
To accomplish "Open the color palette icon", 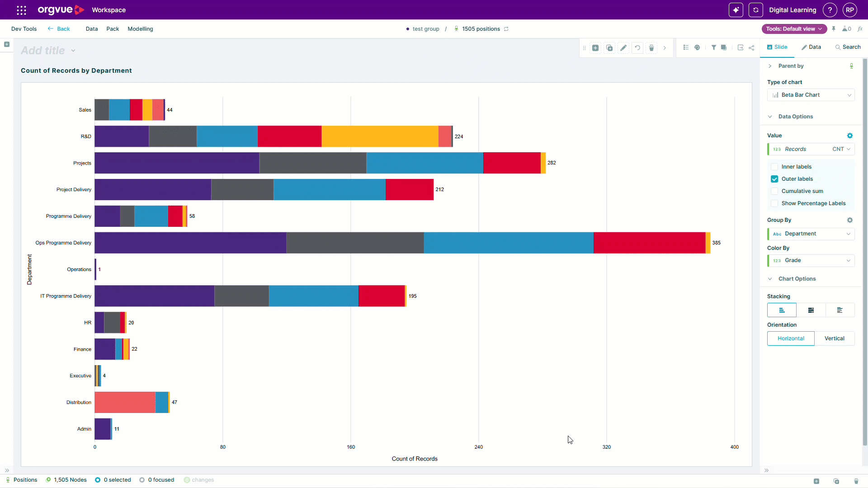I will pyautogui.click(x=697, y=47).
